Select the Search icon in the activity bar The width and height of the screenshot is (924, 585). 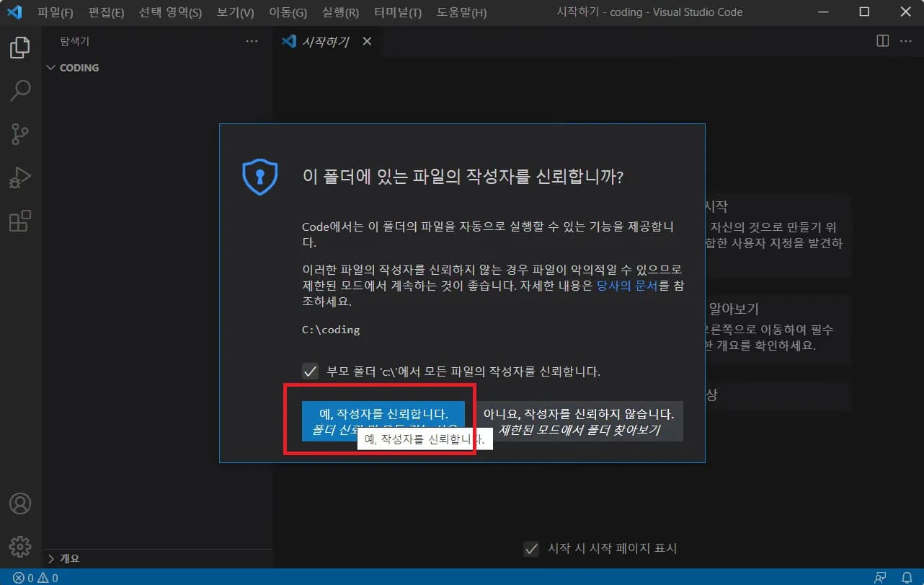tap(19, 90)
